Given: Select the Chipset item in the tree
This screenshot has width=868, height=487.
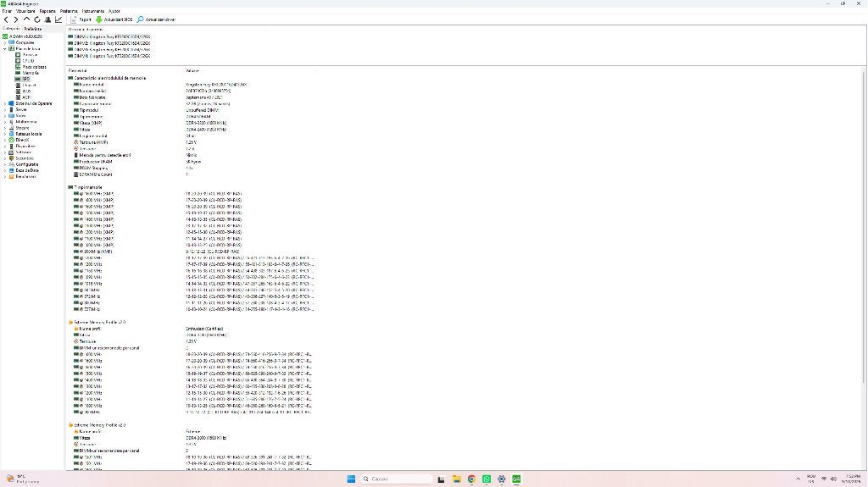Looking at the screenshot, I should 29,86.
